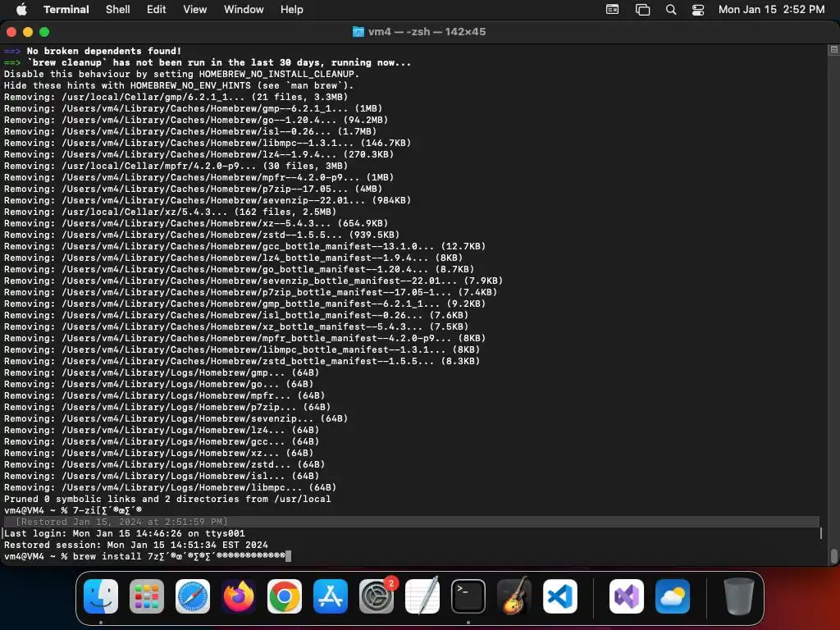Click the libmpc_bottle_manifest--1.3.1 line
840x630 pixels.
(242, 349)
